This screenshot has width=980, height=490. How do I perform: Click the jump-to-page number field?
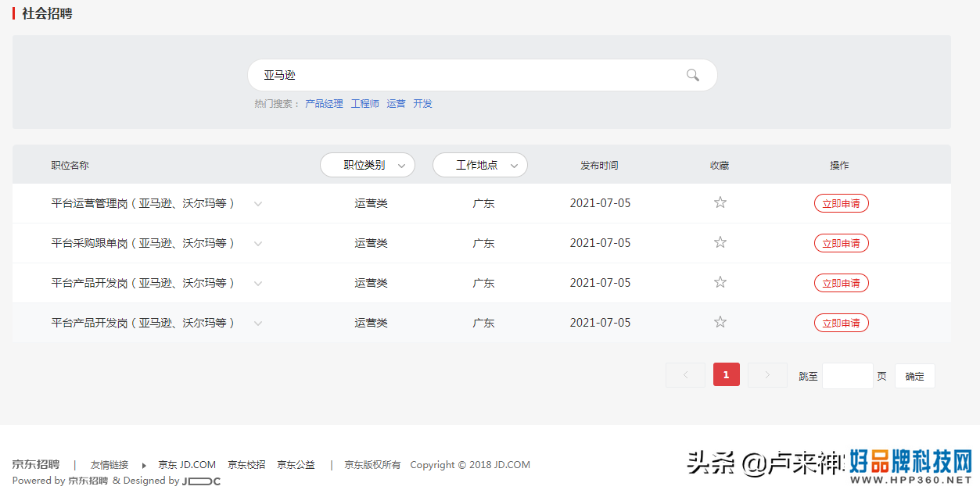click(848, 376)
